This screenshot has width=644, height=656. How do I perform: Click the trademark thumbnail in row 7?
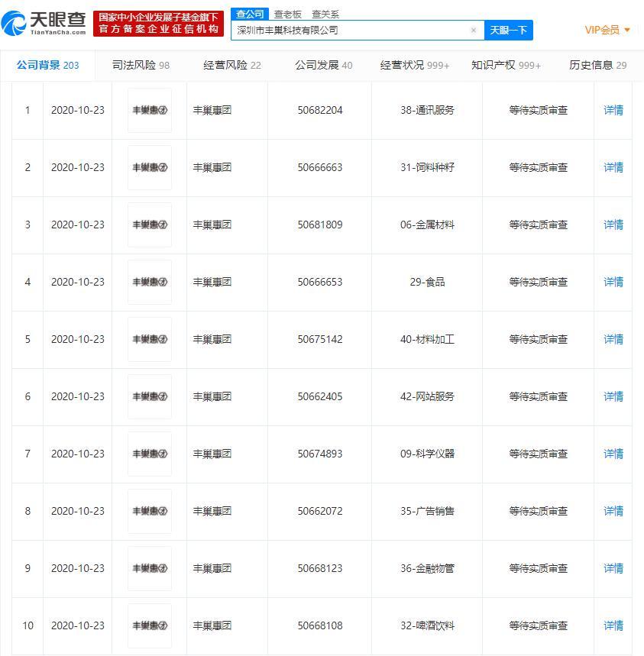click(150, 454)
